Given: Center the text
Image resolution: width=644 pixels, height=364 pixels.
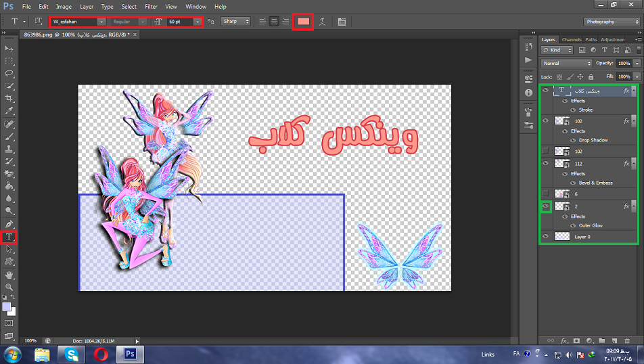Looking at the screenshot, I should click(274, 22).
